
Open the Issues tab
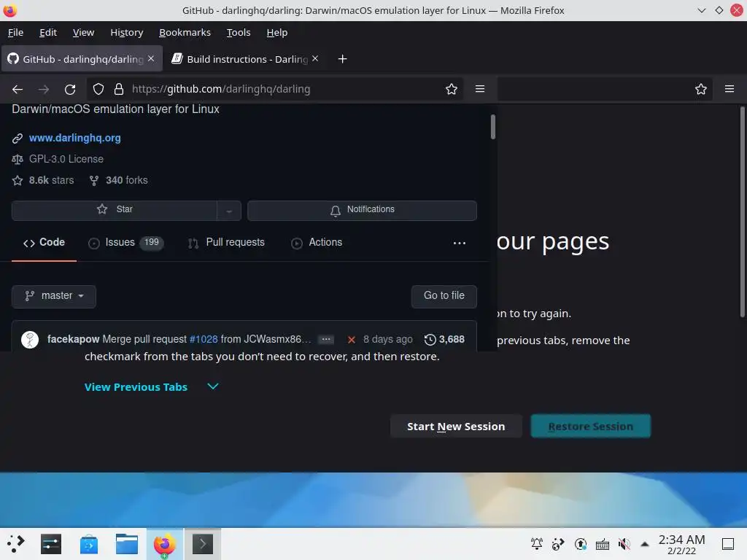click(125, 242)
